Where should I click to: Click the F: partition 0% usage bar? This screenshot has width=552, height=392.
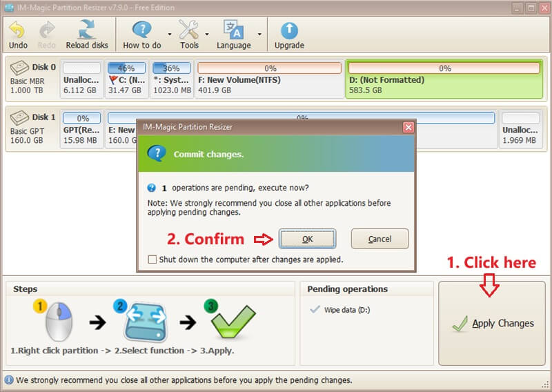(x=269, y=68)
